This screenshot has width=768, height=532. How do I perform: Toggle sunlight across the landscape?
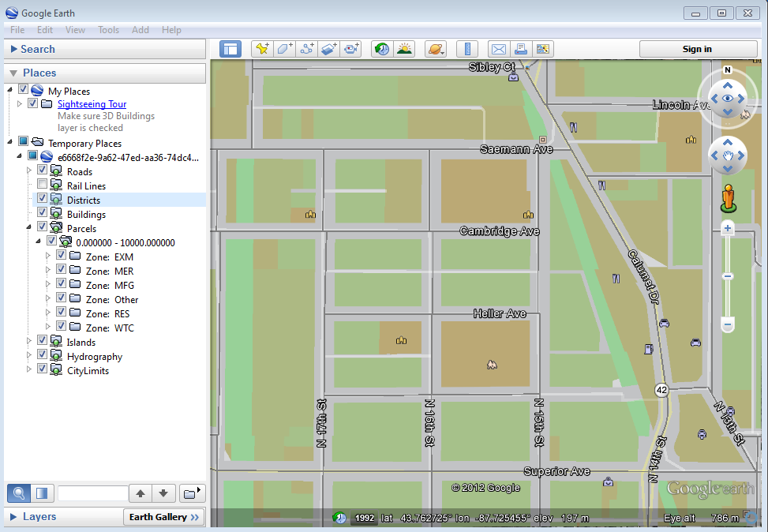pyautogui.click(x=404, y=48)
